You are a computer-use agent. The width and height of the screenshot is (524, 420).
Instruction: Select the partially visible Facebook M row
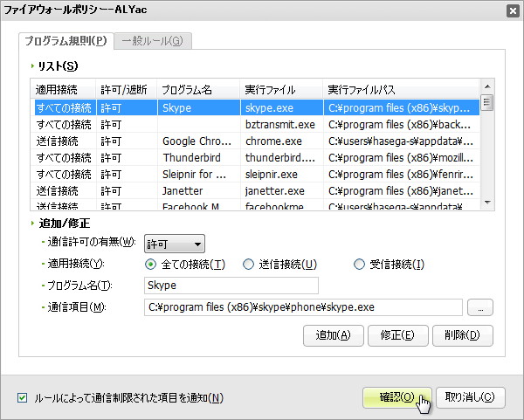(255, 205)
